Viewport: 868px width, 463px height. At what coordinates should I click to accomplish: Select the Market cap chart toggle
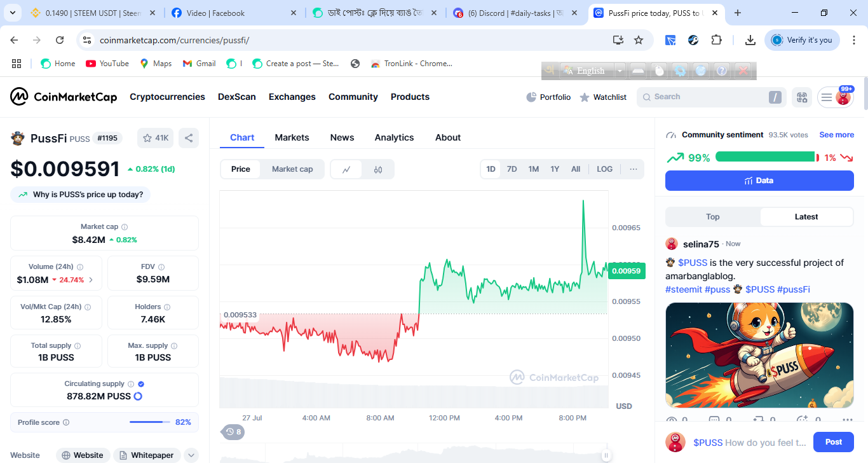pyautogui.click(x=292, y=169)
